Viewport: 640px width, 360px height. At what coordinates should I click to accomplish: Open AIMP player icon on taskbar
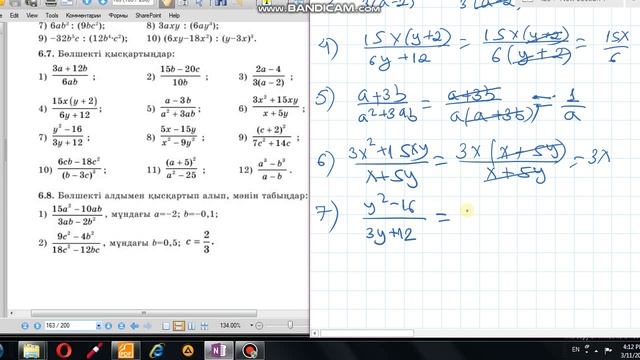188,351
